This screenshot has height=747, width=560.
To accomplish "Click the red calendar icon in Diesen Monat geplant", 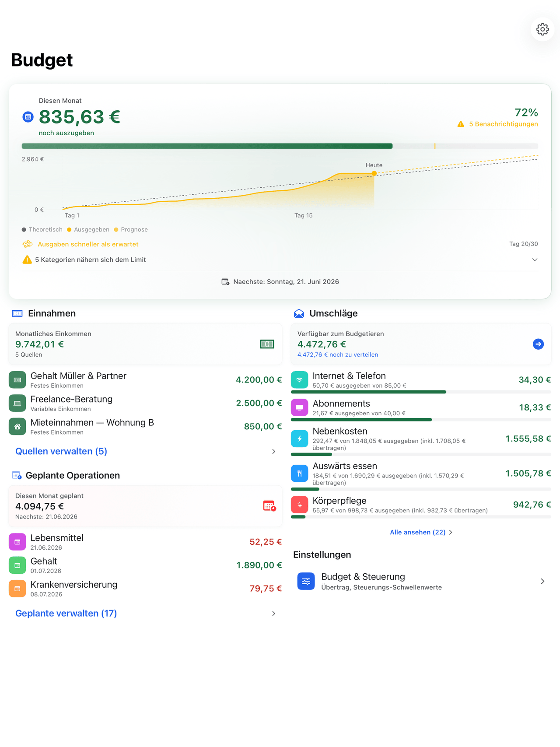I will click(269, 506).
